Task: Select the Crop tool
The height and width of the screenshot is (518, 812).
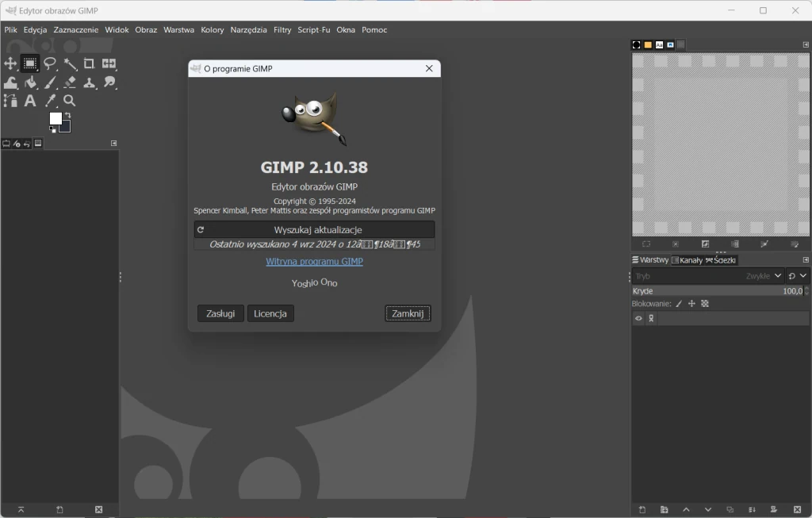Action: pos(89,63)
